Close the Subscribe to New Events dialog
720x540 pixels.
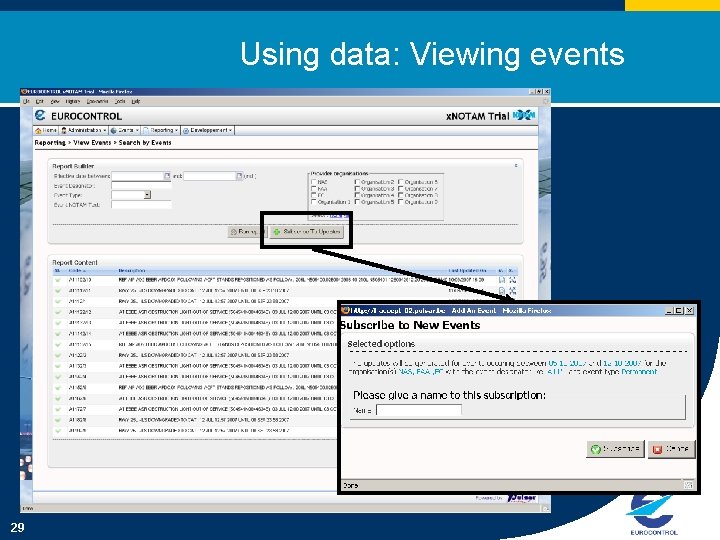pyautogui.click(x=689, y=311)
